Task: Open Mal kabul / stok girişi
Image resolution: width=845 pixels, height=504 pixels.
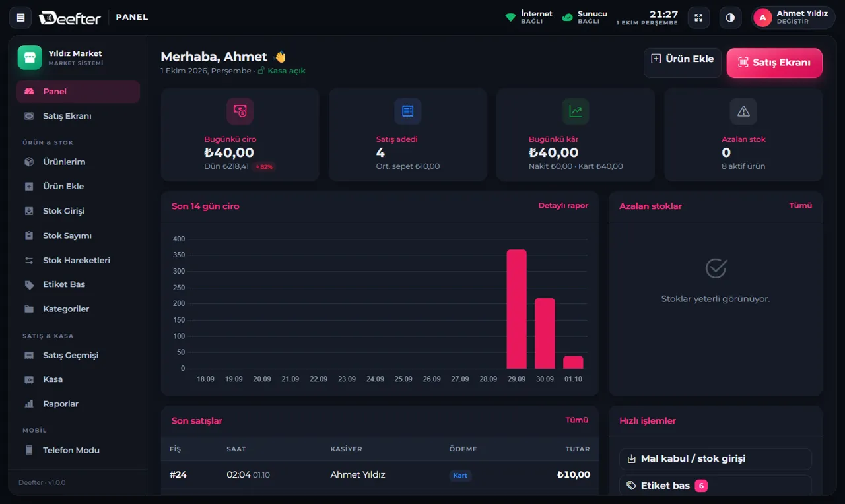Action: 716,458
